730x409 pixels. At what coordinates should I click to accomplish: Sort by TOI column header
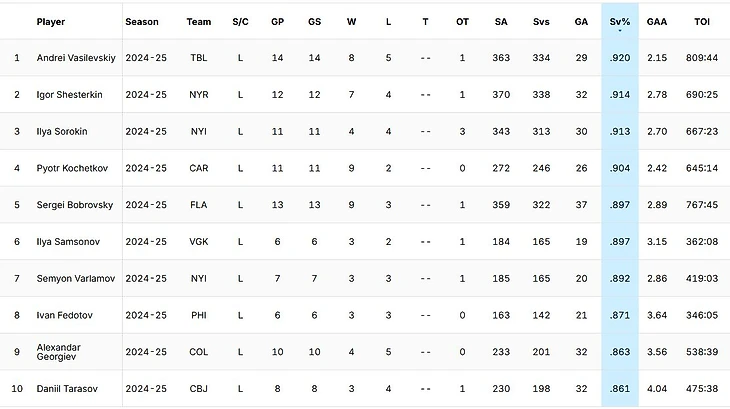[x=701, y=21]
